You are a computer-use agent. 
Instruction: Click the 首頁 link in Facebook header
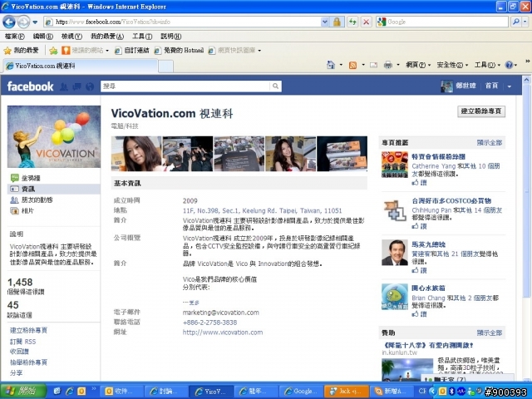click(491, 86)
